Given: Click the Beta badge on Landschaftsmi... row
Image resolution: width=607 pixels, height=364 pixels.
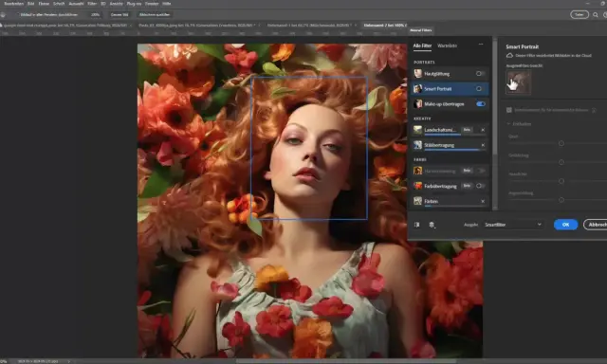Looking at the screenshot, I should coord(467,130).
